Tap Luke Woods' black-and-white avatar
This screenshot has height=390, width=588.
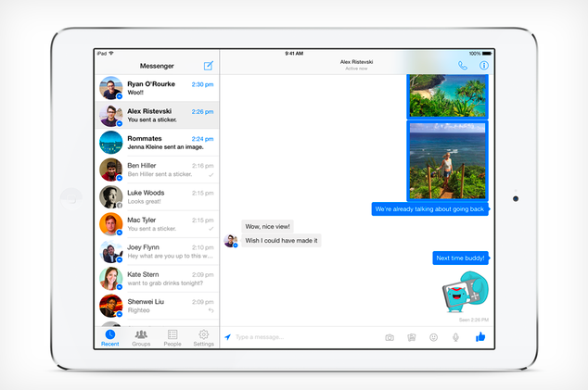pos(111,196)
